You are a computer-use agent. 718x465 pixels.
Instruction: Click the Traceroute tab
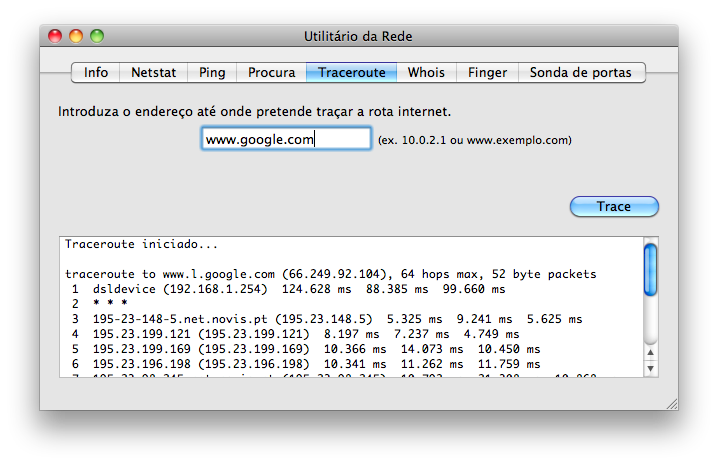[352, 72]
